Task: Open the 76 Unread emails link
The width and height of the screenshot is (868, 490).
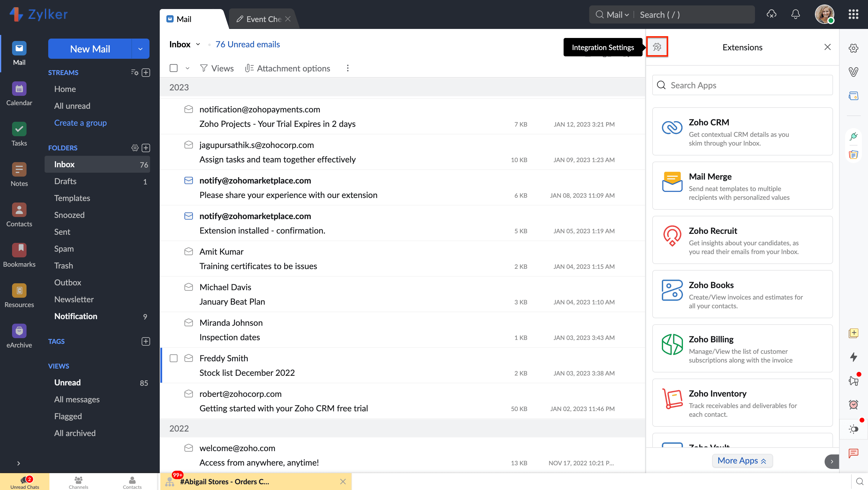Action: (247, 45)
